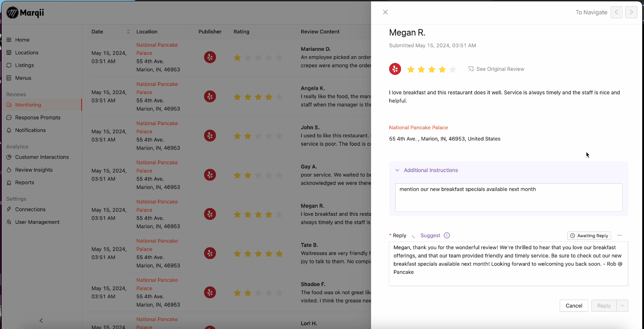Go to previous review arrow
Image resolution: width=644 pixels, height=329 pixels.
click(x=616, y=12)
